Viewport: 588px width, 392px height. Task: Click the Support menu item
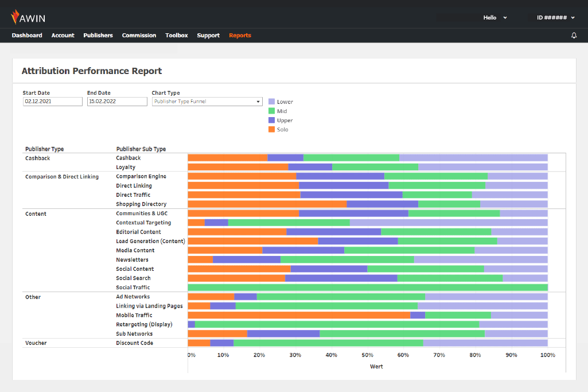pos(208,36)
